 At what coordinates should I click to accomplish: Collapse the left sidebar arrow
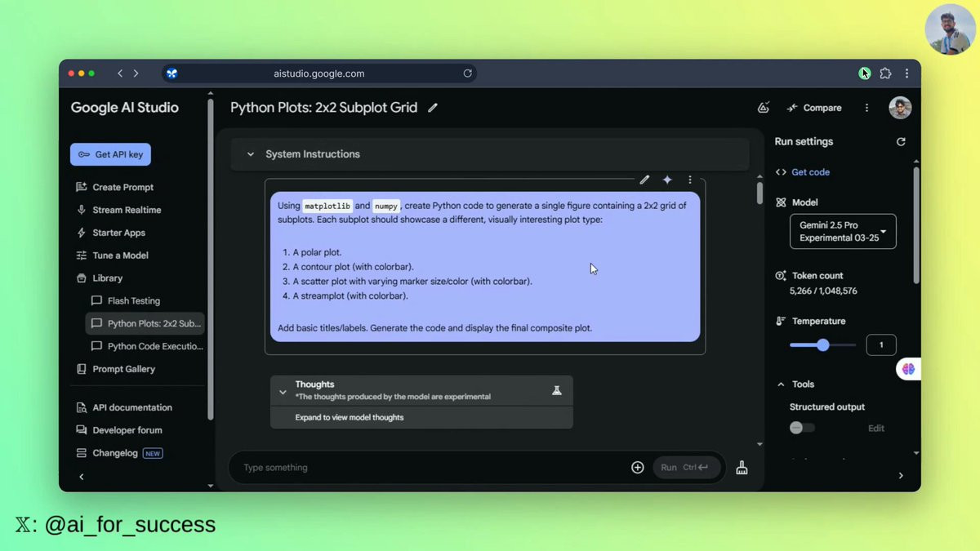(x=81, y=477)
